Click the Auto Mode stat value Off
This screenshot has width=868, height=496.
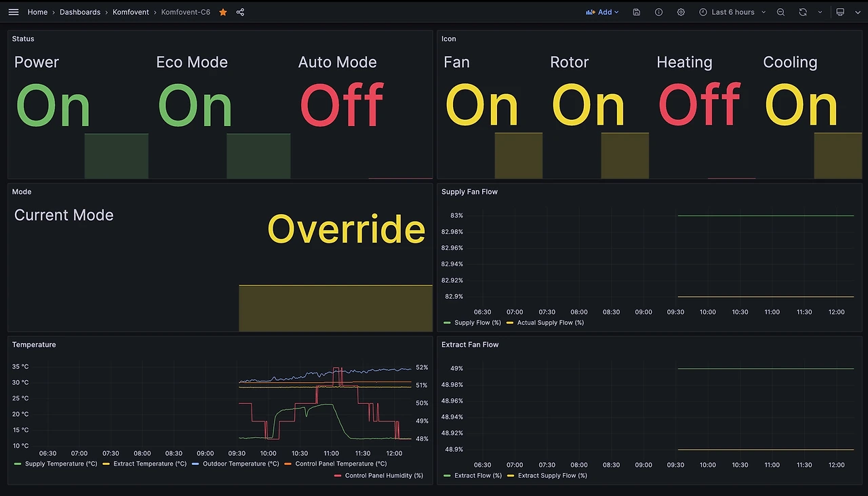342,106
